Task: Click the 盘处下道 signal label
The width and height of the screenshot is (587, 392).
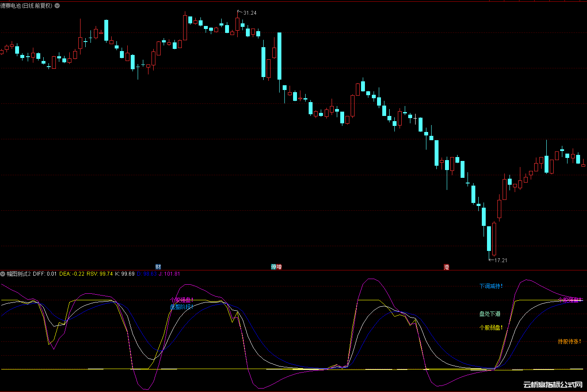Action: point(490,314)
